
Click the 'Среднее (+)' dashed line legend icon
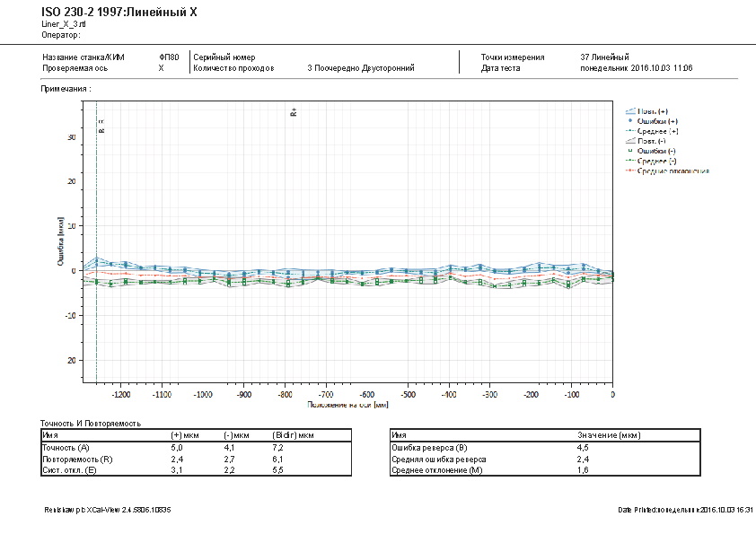[x=629, y=130]
